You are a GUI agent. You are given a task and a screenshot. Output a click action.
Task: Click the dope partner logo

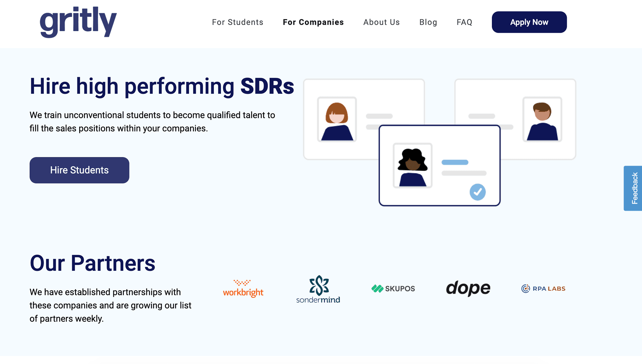pyautogui.click(x=468, y=288)
